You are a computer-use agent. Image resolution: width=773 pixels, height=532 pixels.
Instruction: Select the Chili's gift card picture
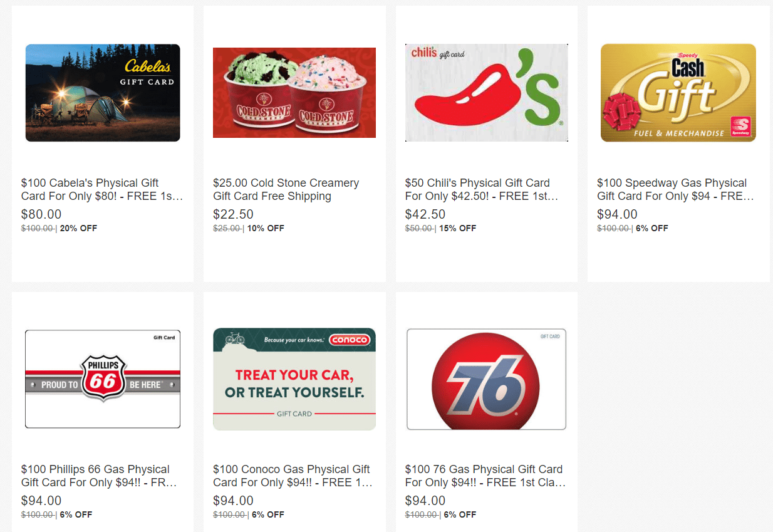pyautogui.click(x=487, y=93)
